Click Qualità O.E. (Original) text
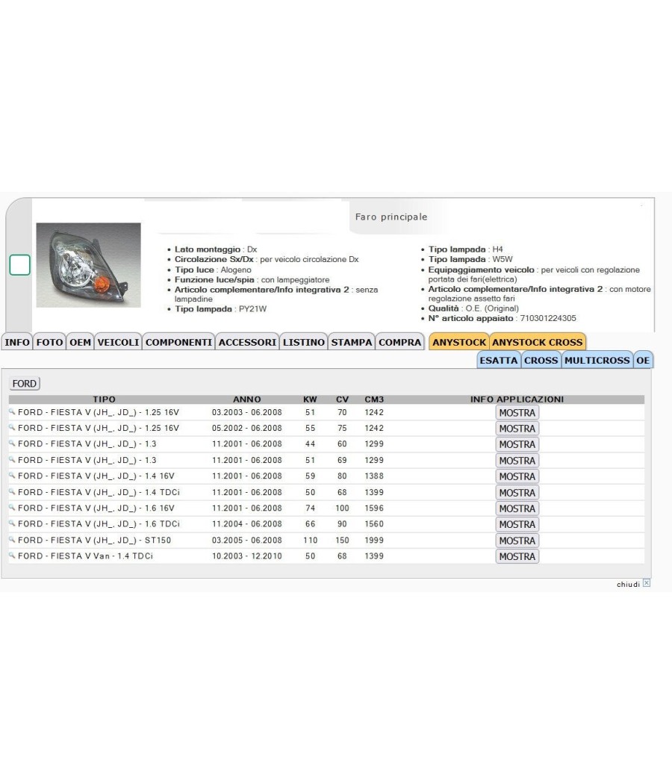This screenshot has height=784, width=672. [x=473, y=308]
